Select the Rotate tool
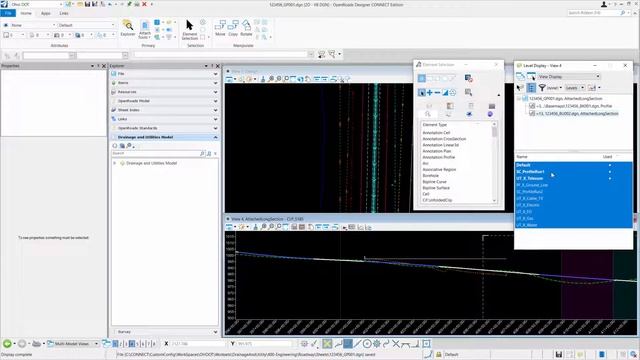This screenshot has height=360, width=640. click(x=246, y=28)
